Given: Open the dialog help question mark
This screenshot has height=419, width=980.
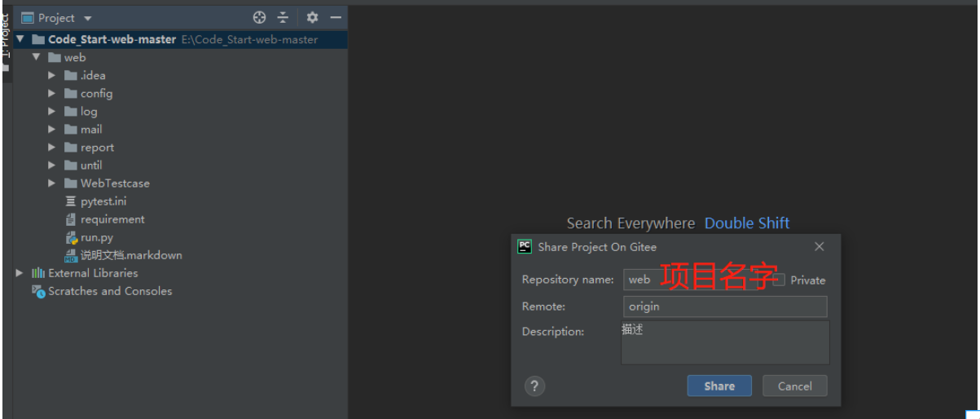Looking at the screenshot, I should click(534, 386).
